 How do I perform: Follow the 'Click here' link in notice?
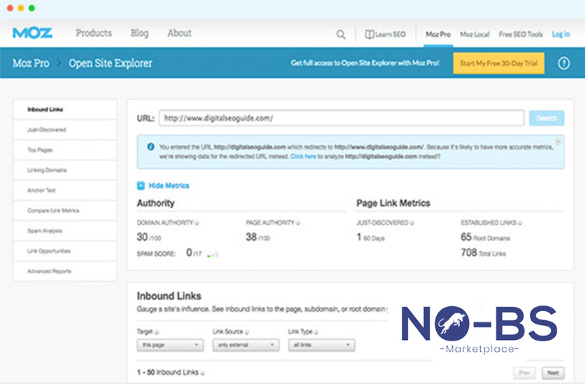point(303,156)
